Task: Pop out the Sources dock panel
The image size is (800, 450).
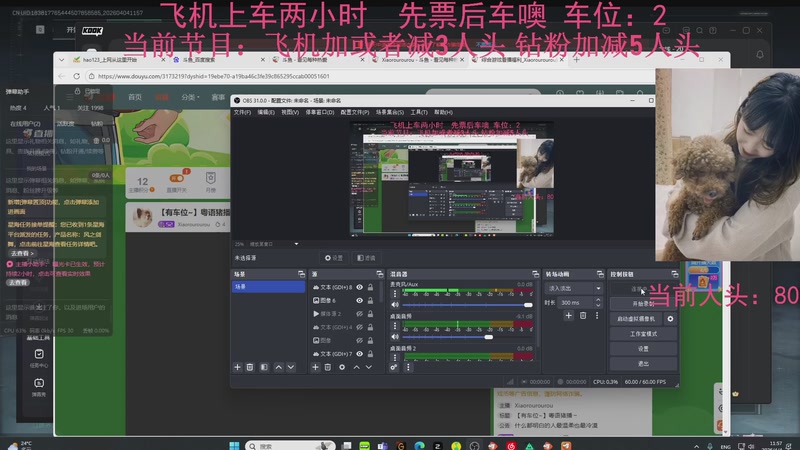Action: (380, 274)
